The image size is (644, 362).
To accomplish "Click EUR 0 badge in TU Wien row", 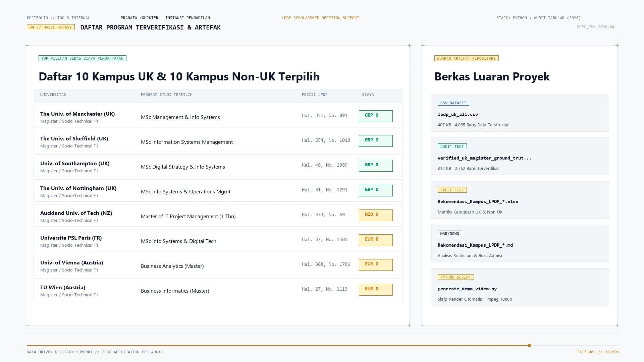I will [376, 290].
